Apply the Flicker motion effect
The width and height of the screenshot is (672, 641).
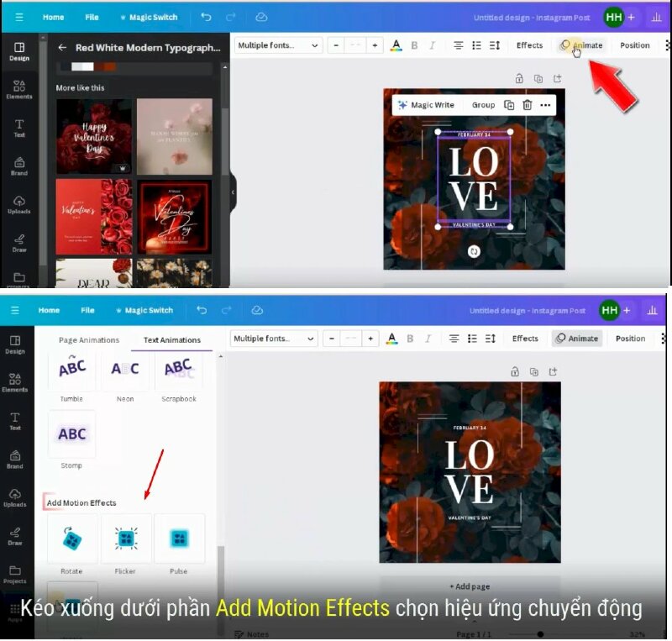click(125, 539)
